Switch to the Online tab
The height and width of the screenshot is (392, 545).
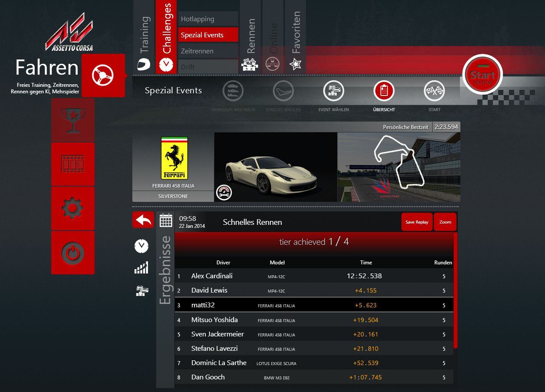pos(273,37)
